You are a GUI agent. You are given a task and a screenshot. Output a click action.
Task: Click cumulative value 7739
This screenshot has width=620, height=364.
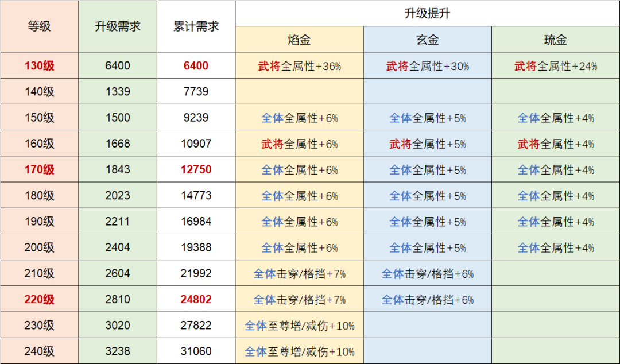pos(196,91)
